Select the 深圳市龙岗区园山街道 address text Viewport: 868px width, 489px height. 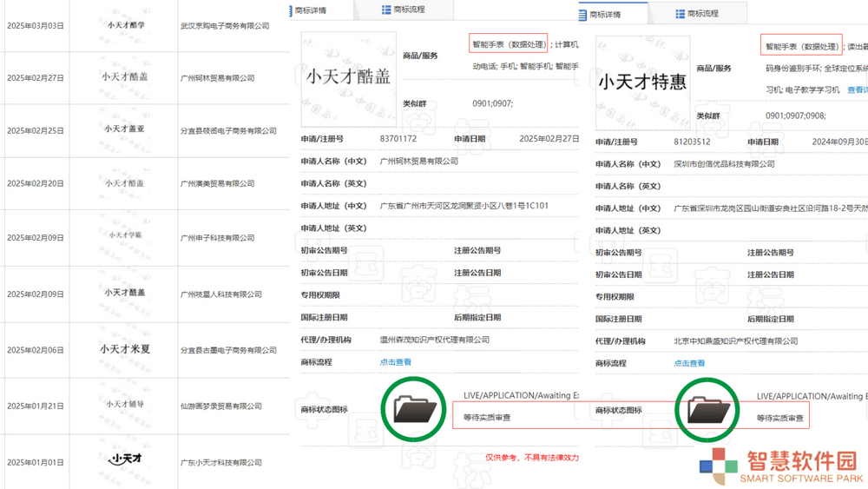[771, 208]
